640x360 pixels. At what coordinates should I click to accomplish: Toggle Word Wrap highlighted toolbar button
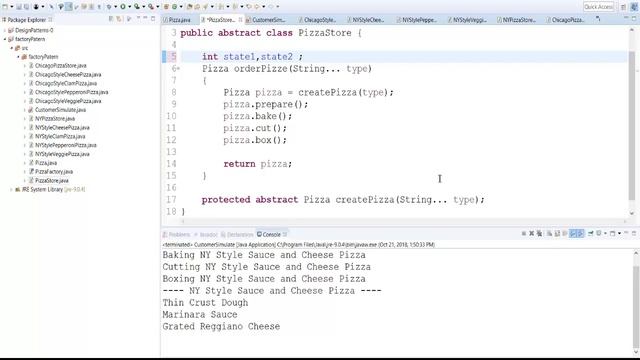click(x=69, y=7)
